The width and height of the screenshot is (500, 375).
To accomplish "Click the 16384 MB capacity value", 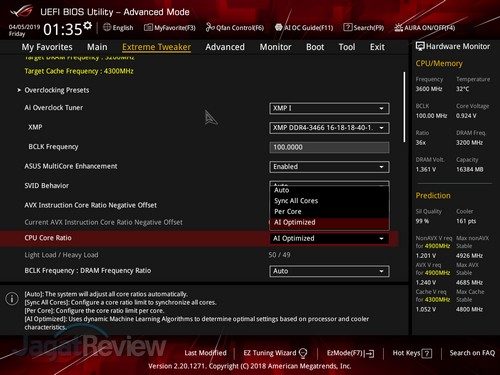I will (470, 169).
